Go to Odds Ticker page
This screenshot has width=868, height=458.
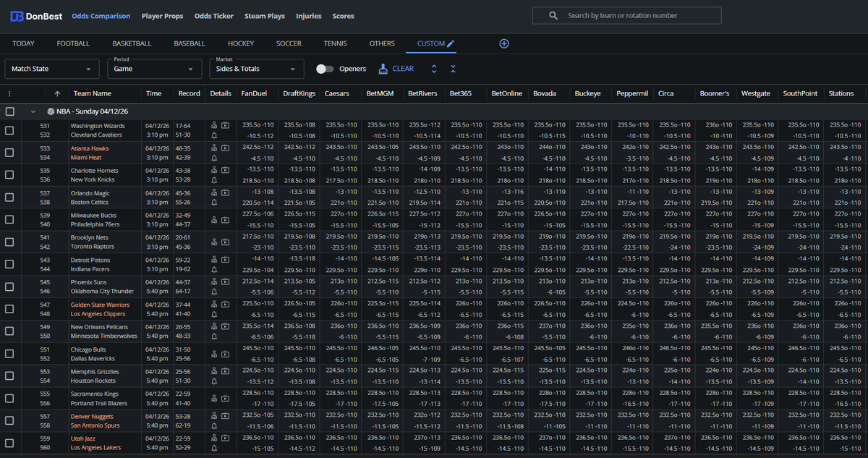[213, 16]
